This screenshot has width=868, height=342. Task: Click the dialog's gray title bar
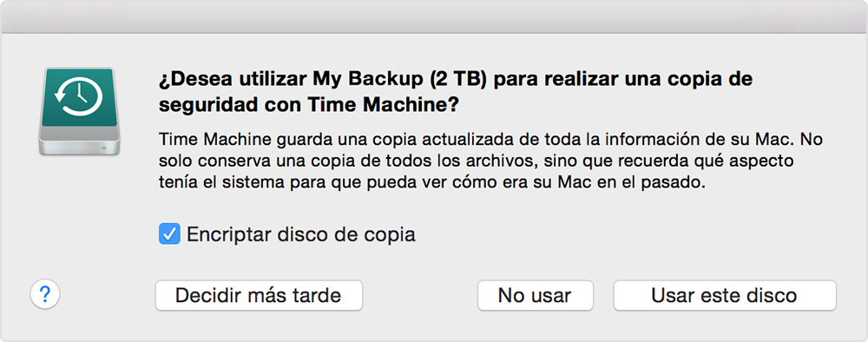(434, 16)
